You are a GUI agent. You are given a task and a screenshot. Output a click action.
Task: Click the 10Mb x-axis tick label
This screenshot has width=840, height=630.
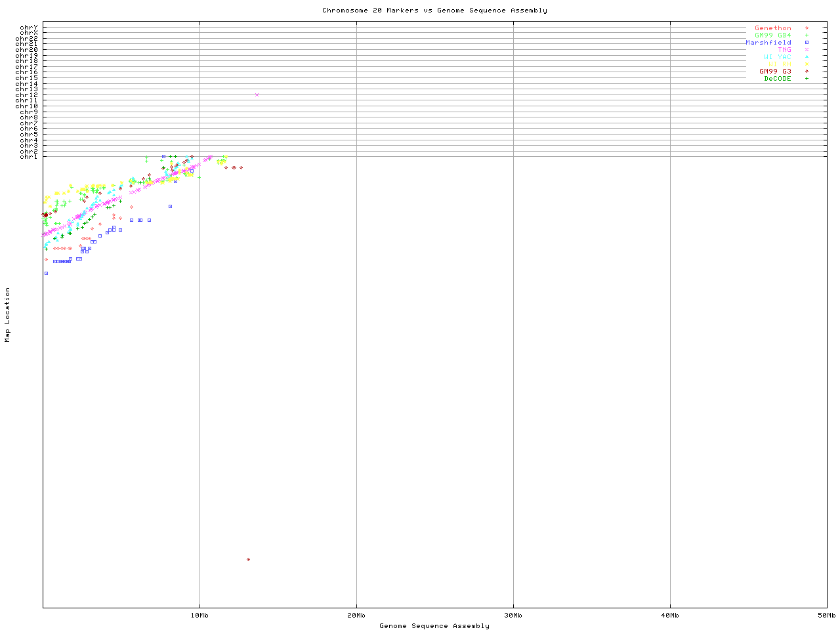(199, 616)
